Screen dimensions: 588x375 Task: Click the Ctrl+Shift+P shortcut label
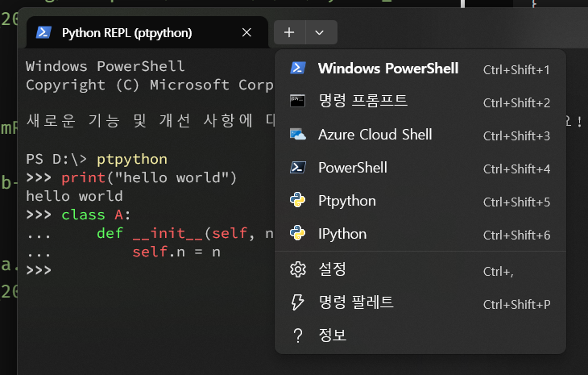tap(517, 304)
